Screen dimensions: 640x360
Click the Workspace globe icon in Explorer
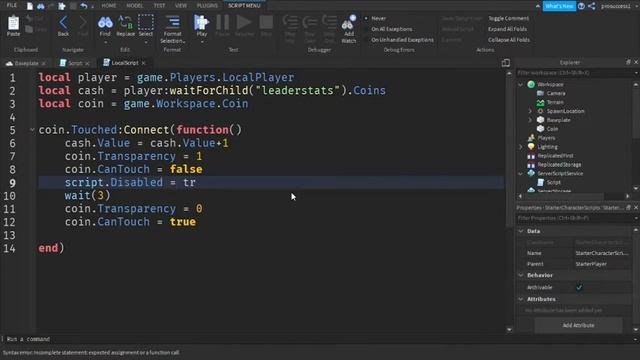tap(531, 84)
